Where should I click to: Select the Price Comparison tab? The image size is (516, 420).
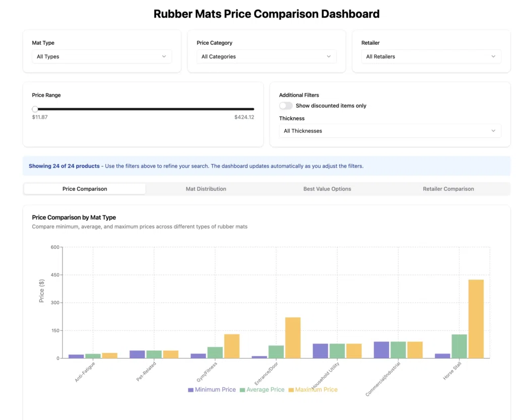point(85,189)
